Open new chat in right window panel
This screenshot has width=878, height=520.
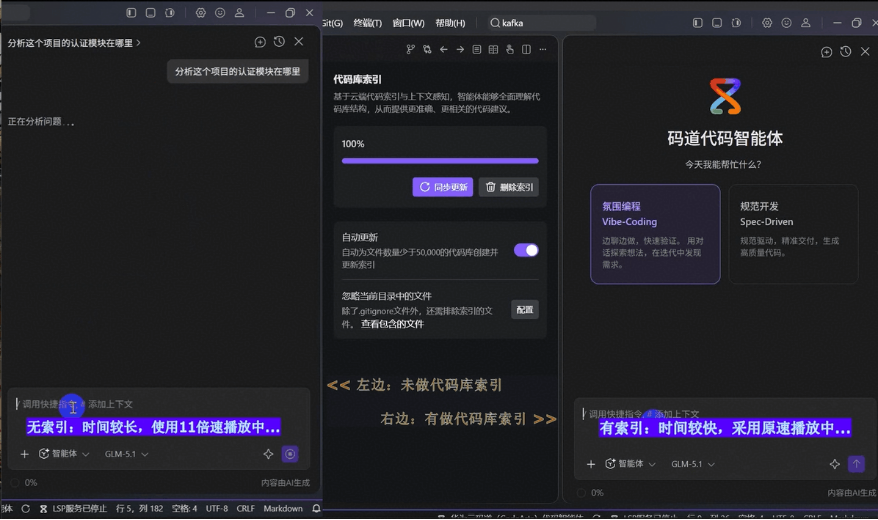click(826, 52)
